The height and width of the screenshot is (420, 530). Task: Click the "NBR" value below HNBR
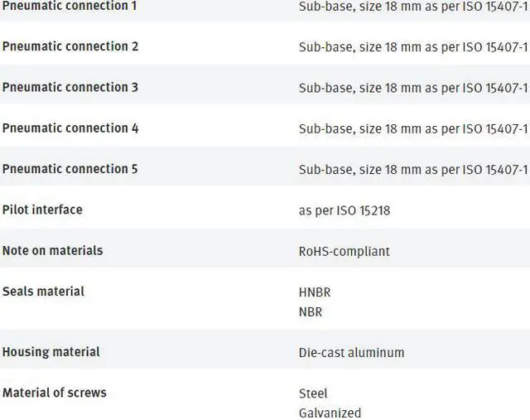[311, 312]
